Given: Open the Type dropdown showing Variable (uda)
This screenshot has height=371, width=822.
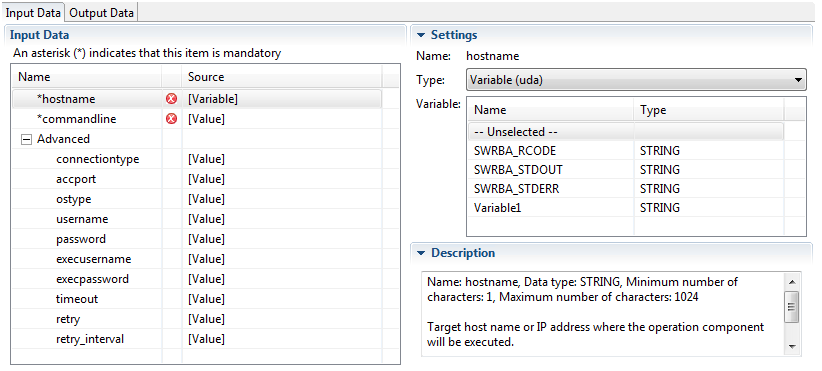Looking at the screenshot, I should 636,80.
